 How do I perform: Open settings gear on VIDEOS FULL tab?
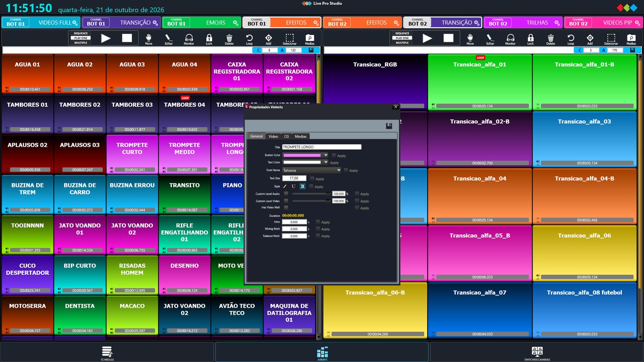click(75, 23)
